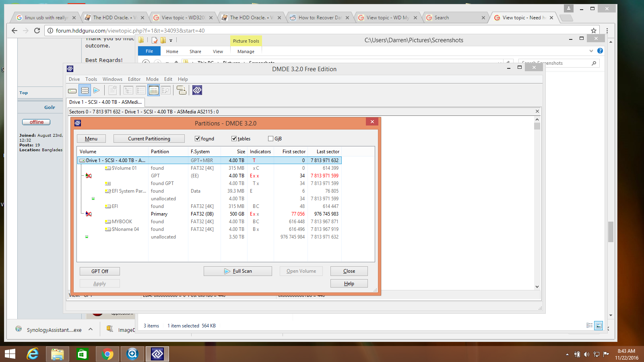Enable the GiB checkbox
Viewport: 644px width, 362px height.
pyautogui.click(x=271, y=139)
